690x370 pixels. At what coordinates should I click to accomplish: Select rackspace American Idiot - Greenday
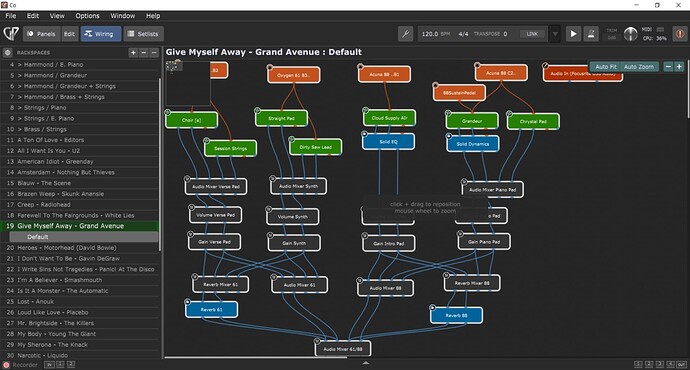[x=80, y=161]
